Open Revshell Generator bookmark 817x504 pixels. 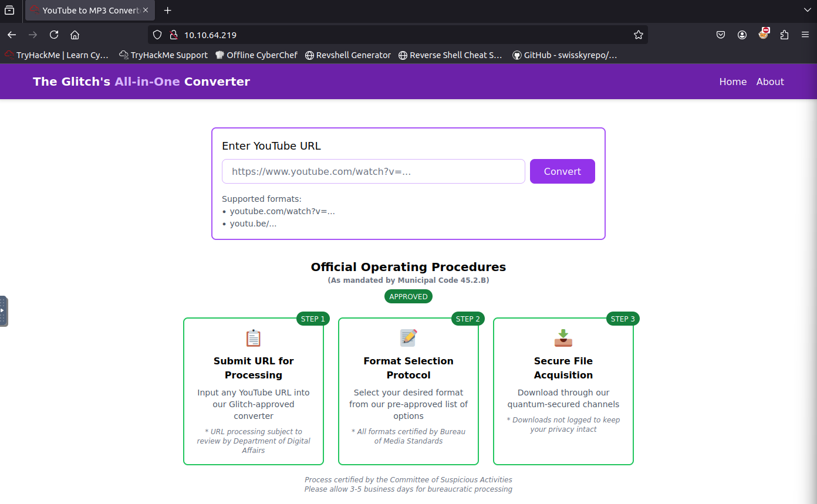click(x=348, y=55)
